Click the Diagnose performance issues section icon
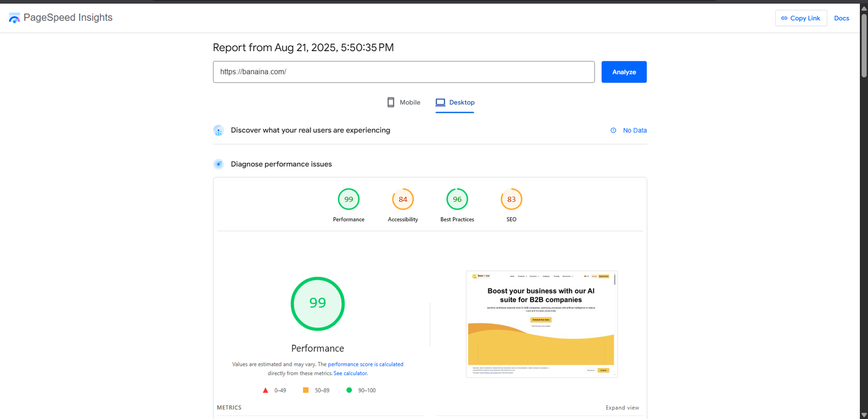 pyautogui.click(x=218, y=164)
